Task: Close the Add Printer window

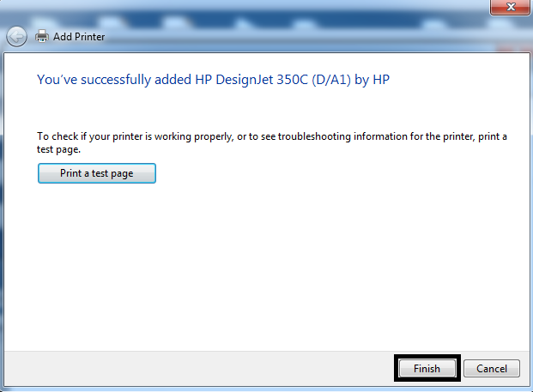Action: point(511,7)
